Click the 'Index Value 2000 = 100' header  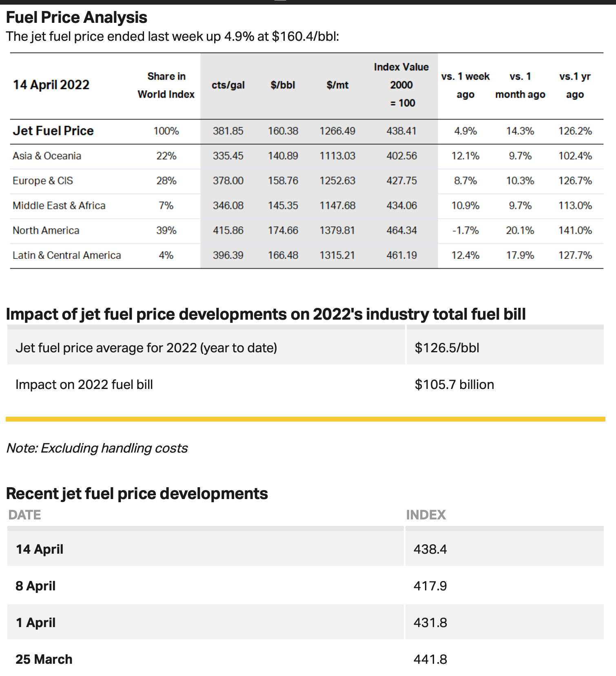tap(401, 85)
